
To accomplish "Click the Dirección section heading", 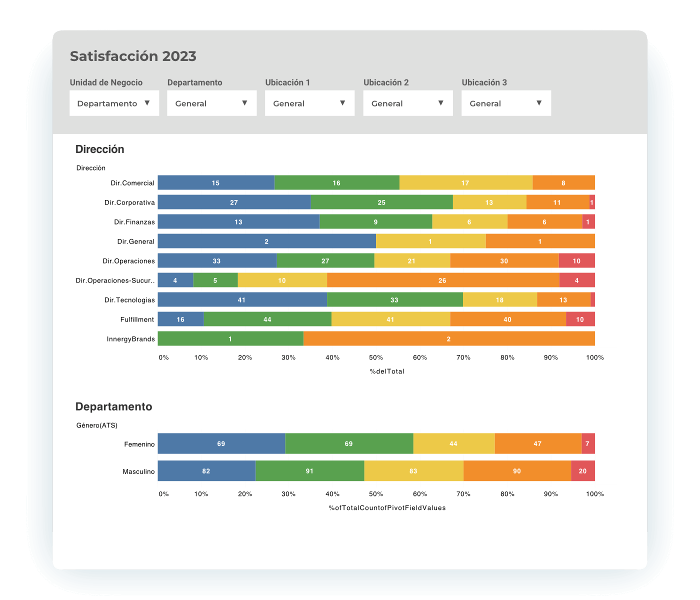I will click(99, 149).
